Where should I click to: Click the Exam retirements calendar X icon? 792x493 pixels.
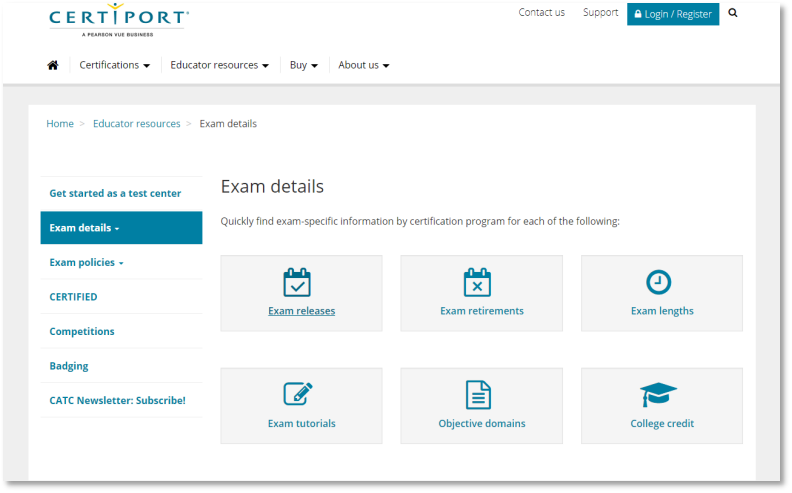(x=477, y=283)
